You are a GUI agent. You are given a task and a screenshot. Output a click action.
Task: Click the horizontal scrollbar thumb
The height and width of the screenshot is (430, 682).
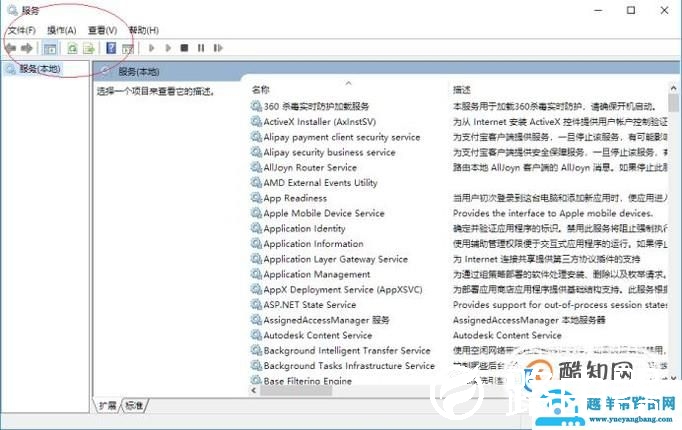pos(296,390)
